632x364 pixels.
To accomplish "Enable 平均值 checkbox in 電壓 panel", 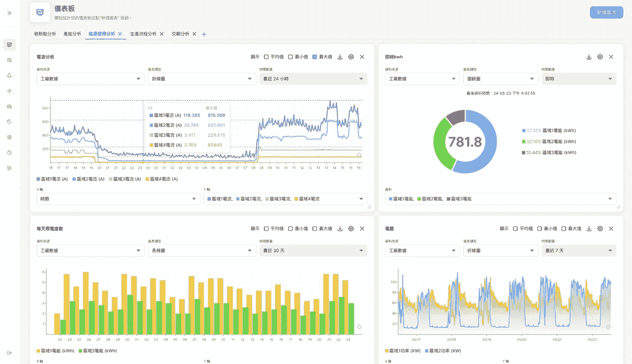I will point(516,229).
